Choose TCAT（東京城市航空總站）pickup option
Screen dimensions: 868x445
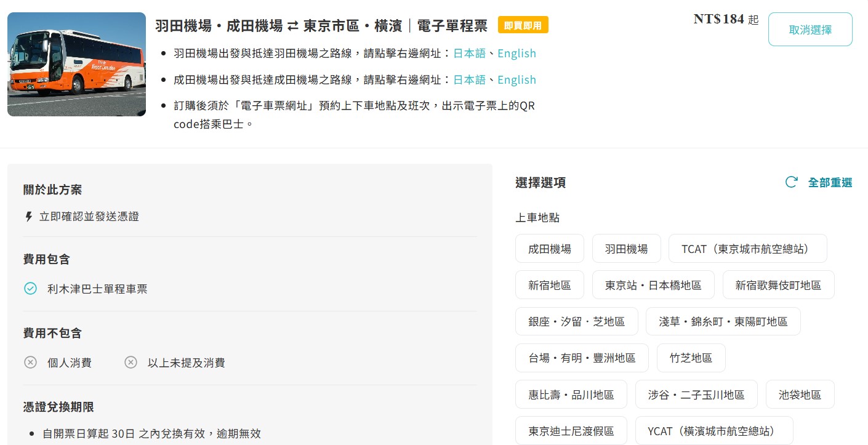(x=747, y=249)
